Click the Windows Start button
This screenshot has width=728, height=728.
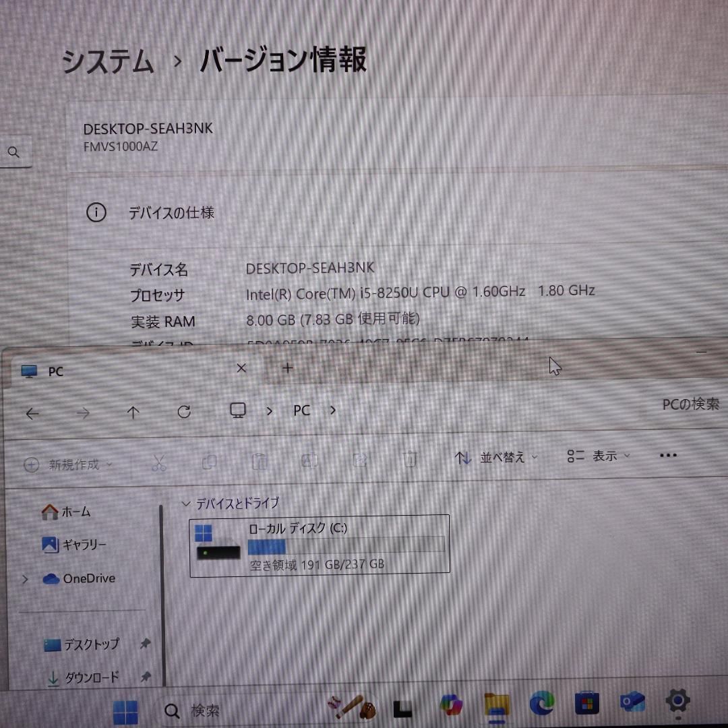[125, 711]
